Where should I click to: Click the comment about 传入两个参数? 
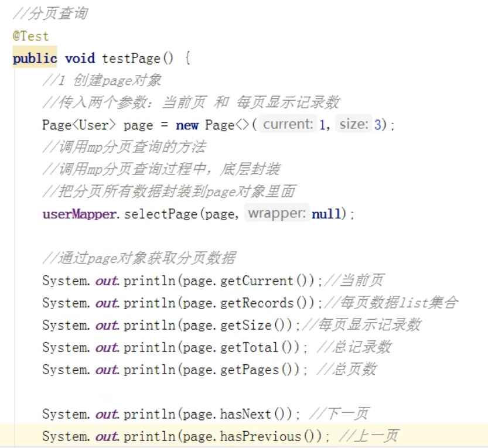191,102
